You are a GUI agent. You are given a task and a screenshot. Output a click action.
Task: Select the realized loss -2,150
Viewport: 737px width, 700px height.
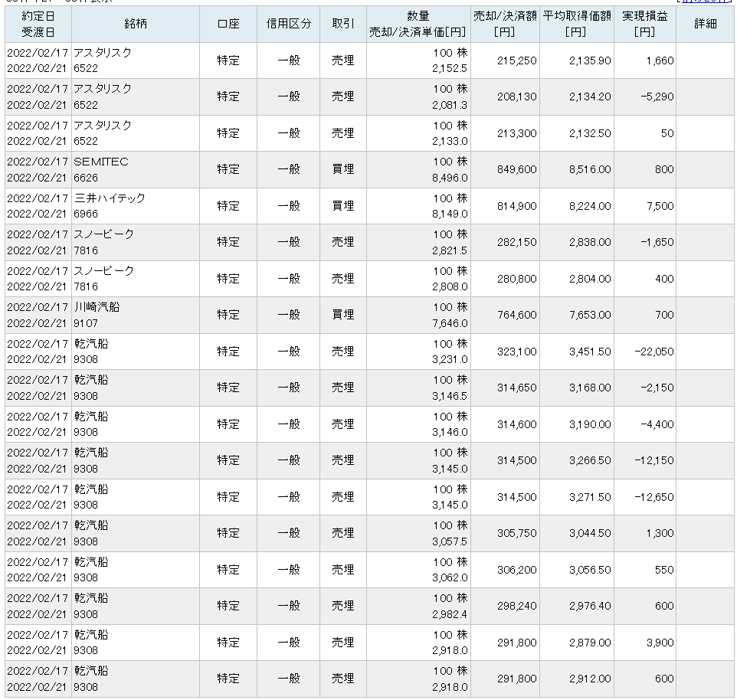[657, 388]
